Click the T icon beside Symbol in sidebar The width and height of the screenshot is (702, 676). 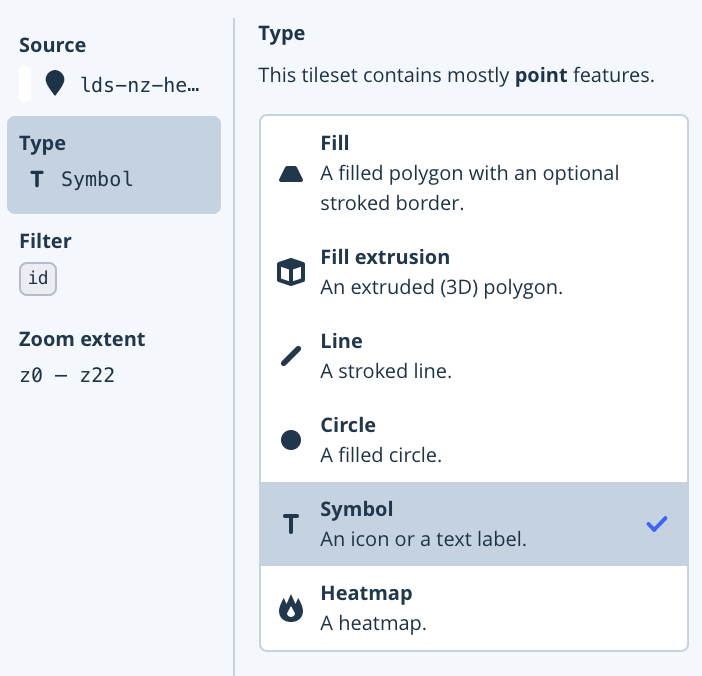(x=37, y=180)
